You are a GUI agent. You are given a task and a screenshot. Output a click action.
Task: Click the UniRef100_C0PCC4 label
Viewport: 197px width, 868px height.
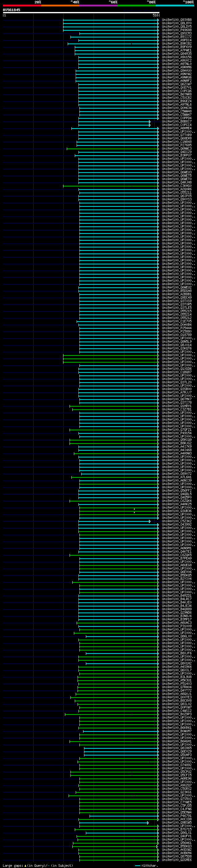(x=177, y=125)
